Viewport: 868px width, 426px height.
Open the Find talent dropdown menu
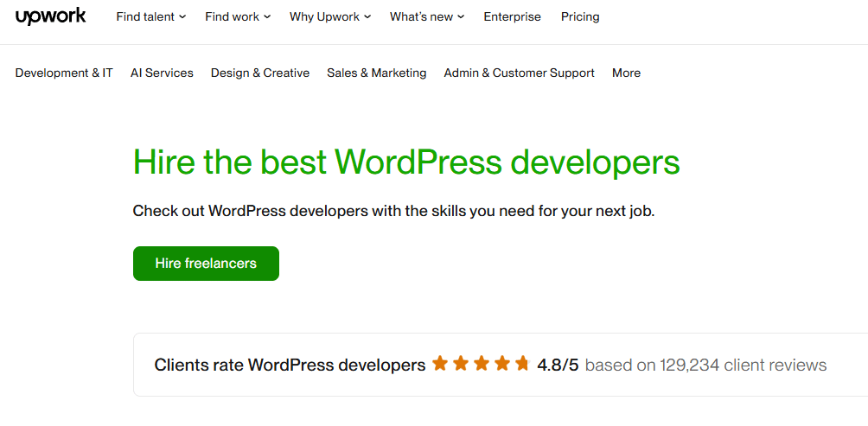[x=151, y=17]
